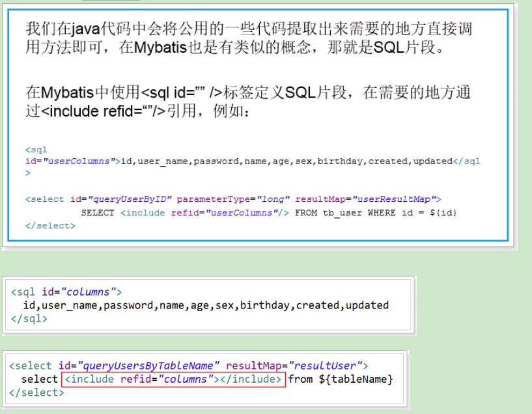Click the line '用方法即可，在Mybatis也是有类似的概念，那就是SQL片段。'
Screen dimensions: 532x414
235,47
